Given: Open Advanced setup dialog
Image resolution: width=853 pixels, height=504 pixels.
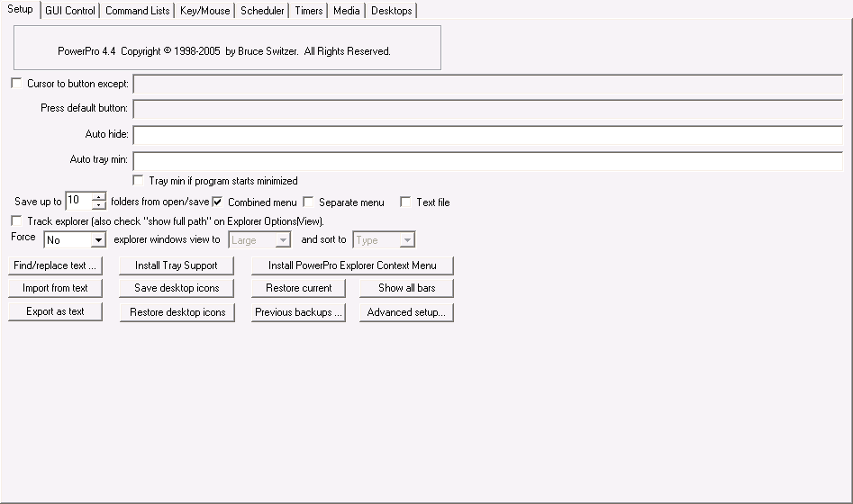Looking at the screenshot, I should 406,312.
